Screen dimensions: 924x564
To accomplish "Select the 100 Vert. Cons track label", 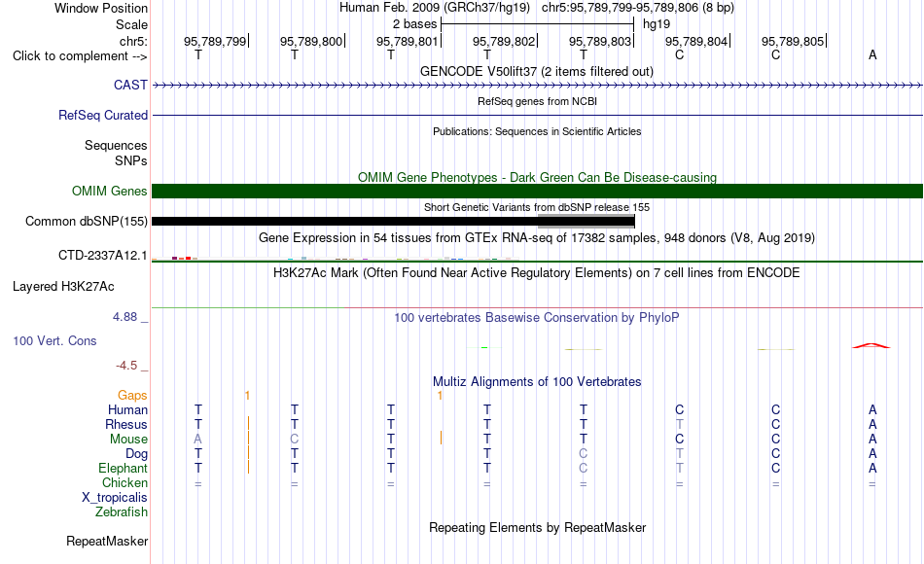I will tap(54, 340).
